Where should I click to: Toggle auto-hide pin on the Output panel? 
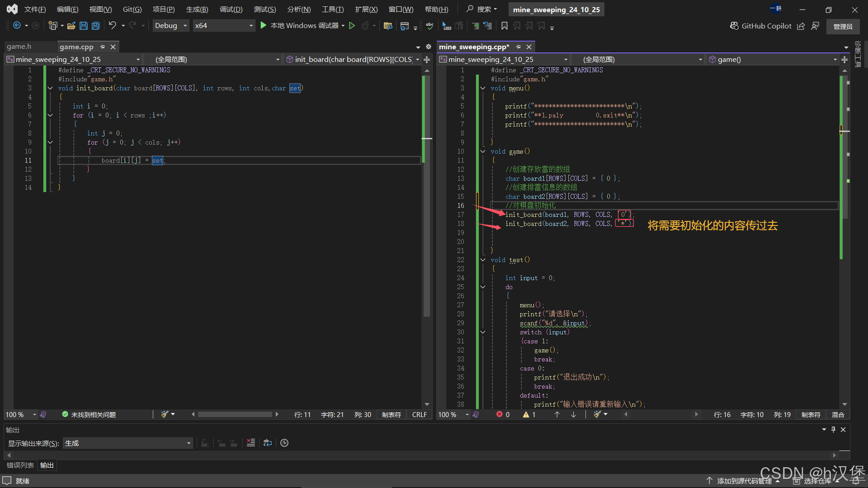point(833,430)
